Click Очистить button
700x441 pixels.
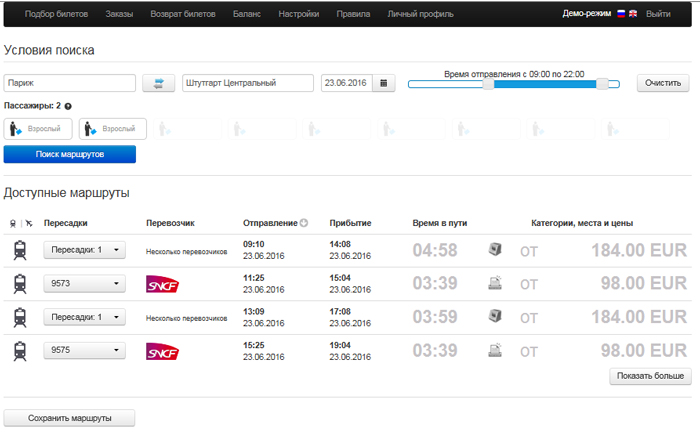[x=663, y=83]
